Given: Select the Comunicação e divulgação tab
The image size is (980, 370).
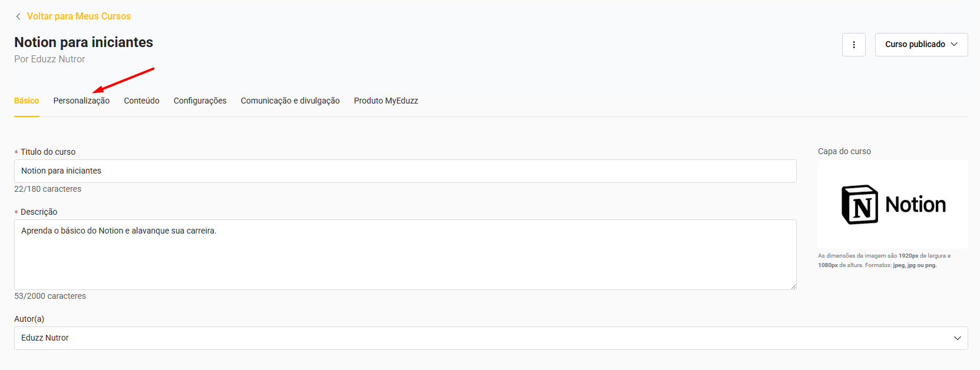Looking at the screenshot, I should click(290, 101).
